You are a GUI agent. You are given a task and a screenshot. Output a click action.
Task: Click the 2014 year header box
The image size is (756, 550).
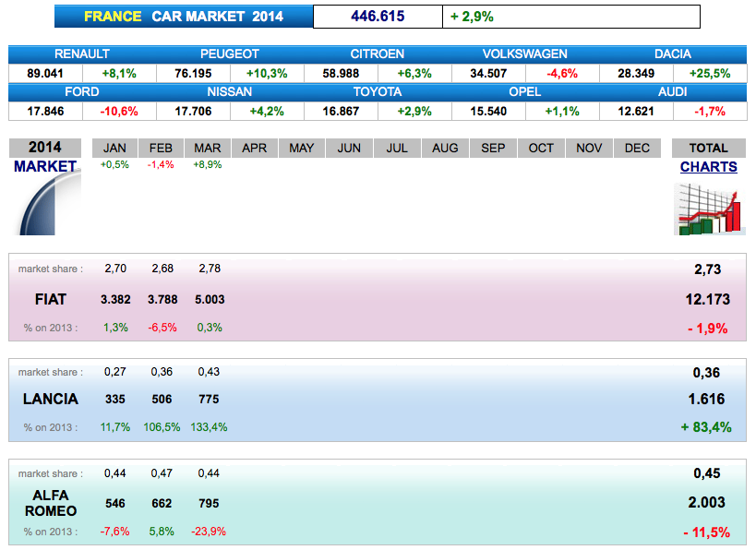(x=45, y=148)
